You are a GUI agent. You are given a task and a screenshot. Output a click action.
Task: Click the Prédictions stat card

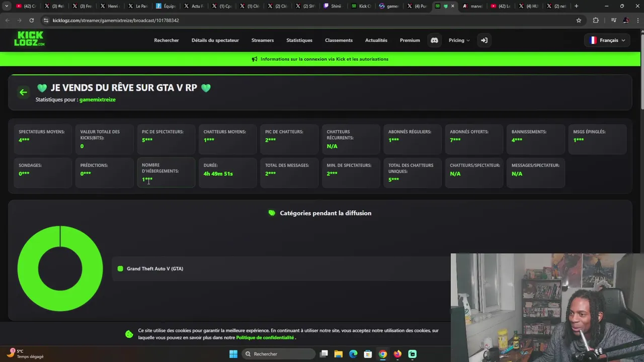point(104,172)
